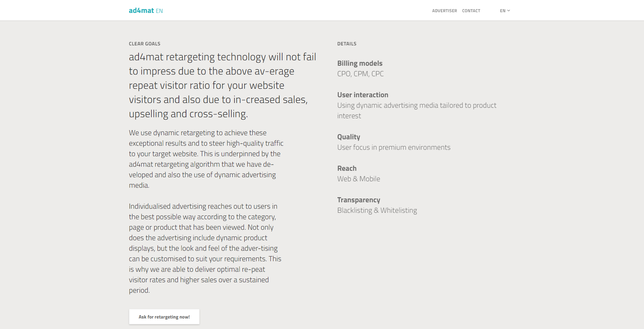Click the Transparency heading
Screen dimensions: 644x329
coord(359,200)
